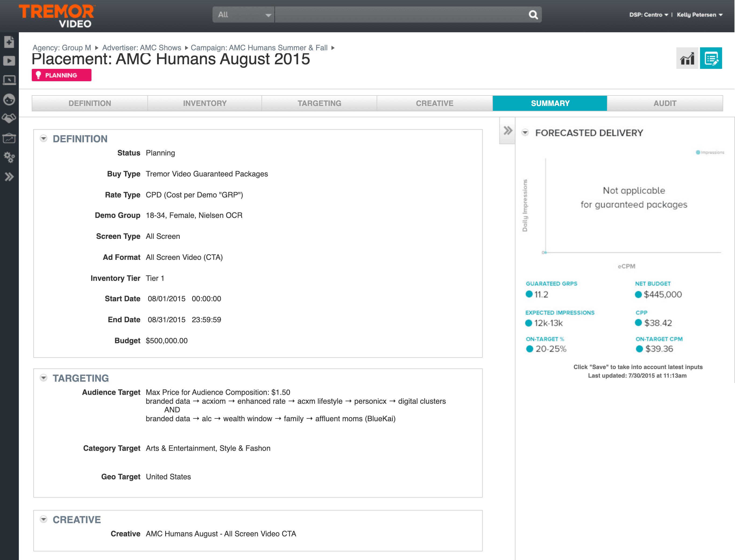Collapse the Definition section
Image resolution: width=735 pixels, height=560 pixels.
point(43,138)
